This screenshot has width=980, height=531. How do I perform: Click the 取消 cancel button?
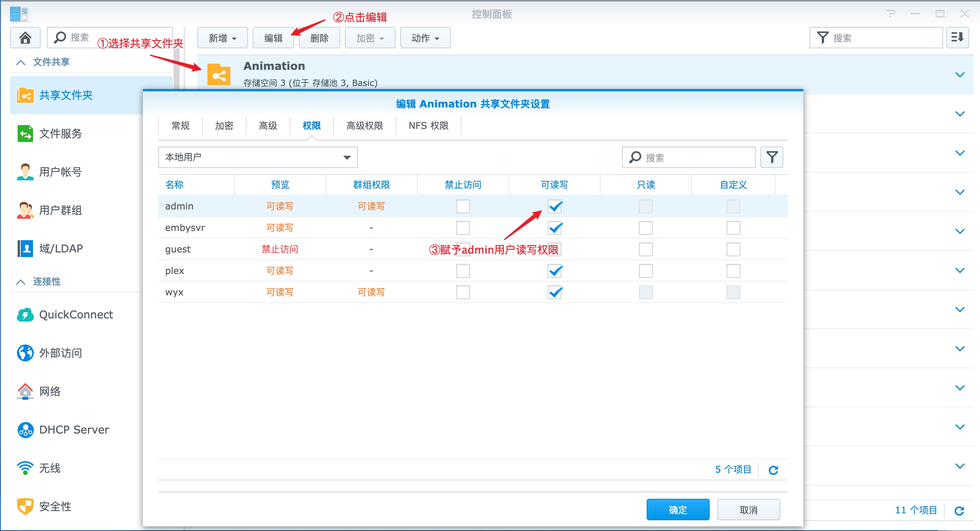coord(748,510)
